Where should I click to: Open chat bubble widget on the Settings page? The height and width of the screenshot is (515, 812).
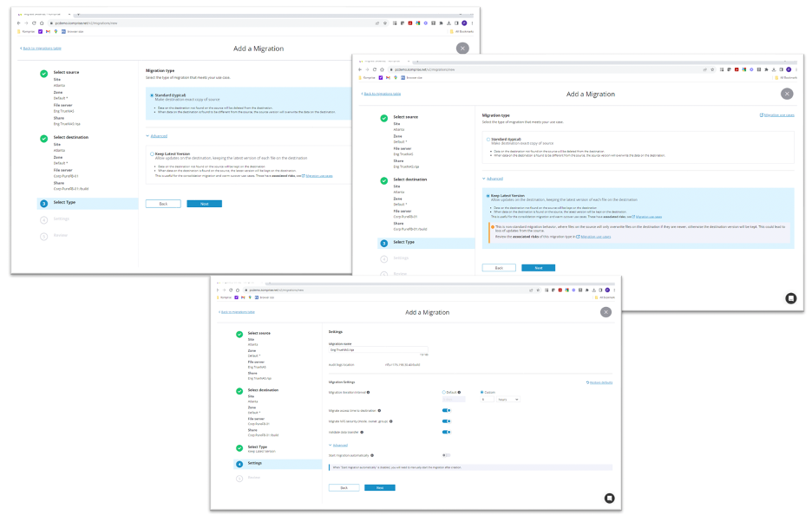(x=609, y=498)
